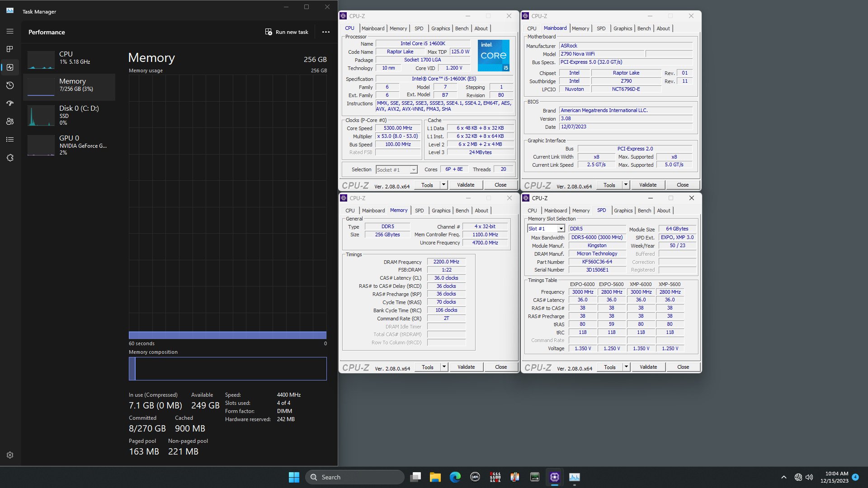This screenshot has height=488, width=868.
Task: Click the Windows search bar taskbar icon
Action: pos(355,477)
